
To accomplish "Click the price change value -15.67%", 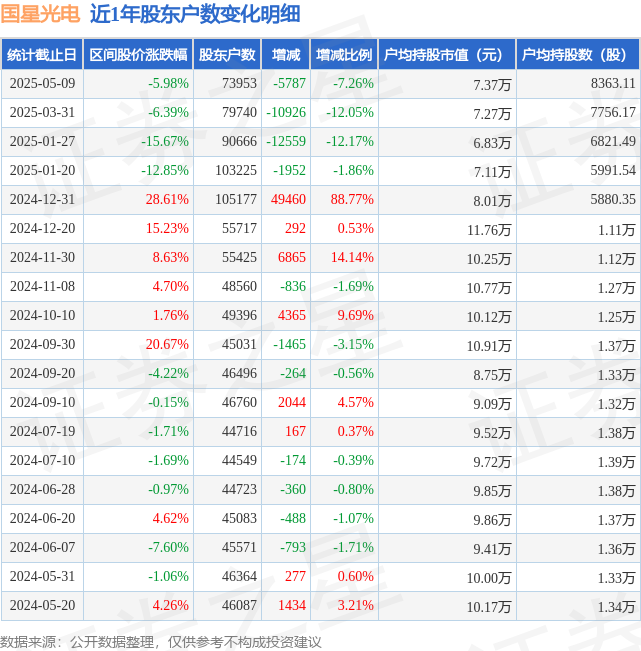I will click(165, 142).
